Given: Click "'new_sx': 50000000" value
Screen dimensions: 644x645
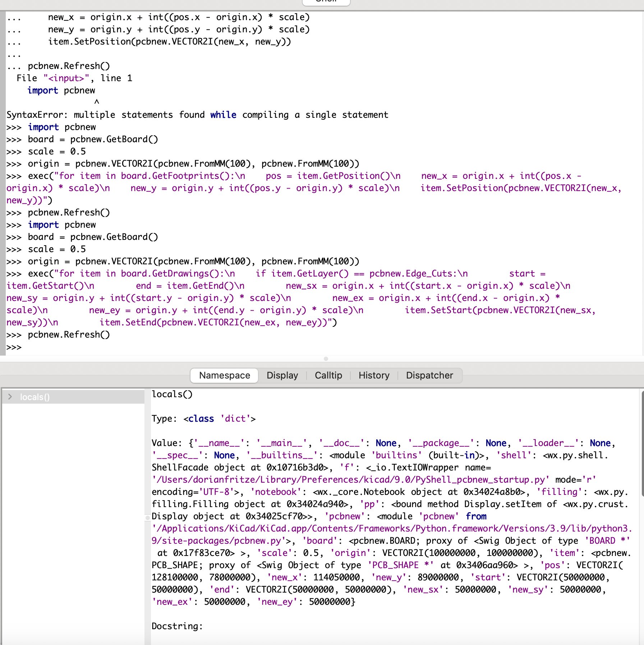Looking at the screenshot, I should tap(449, 590).
